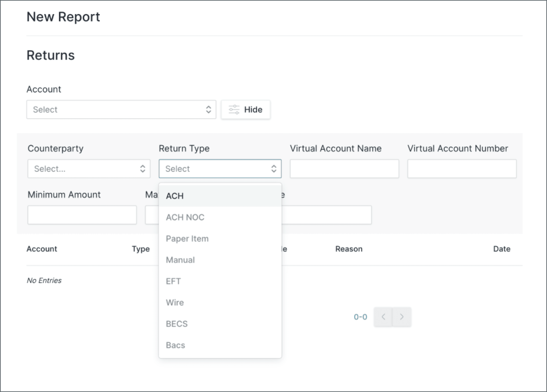The height and width of the screenshot is (392, 547).
Task: Go to previous page arrow
Action: click(383, 317)
